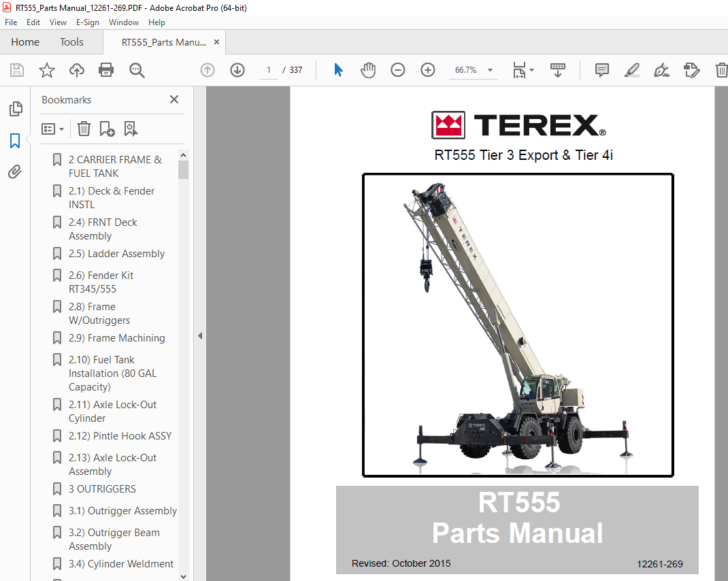728x581 pixels.
Task: Close the RT555_Parts Manual document tab
Action: coord(216,41)
